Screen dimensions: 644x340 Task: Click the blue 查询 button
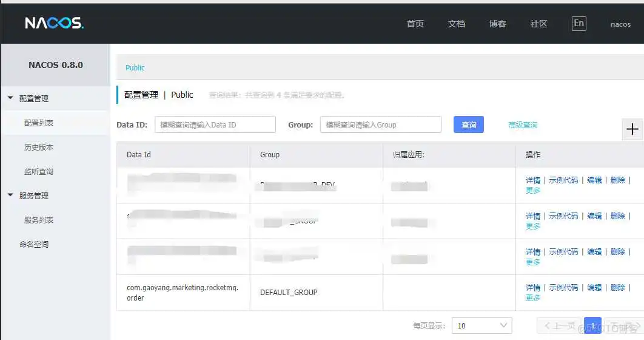pos(469,124)
